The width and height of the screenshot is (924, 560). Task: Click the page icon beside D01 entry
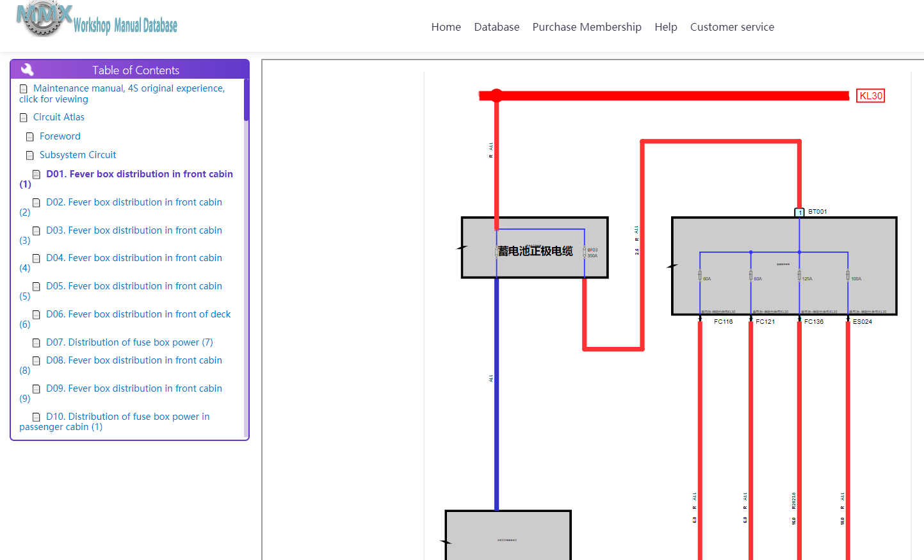36,175
